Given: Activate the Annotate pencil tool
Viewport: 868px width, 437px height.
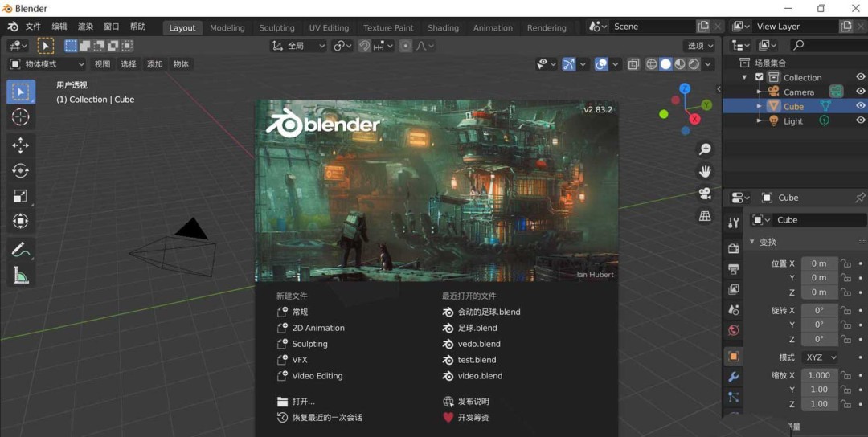Looking at the screenshot, I should [21, 250].
